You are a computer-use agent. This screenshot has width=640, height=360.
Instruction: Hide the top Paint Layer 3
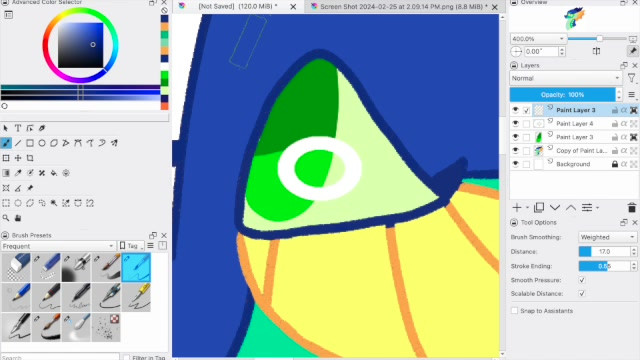pyautogui.click(x=516, y=110)
